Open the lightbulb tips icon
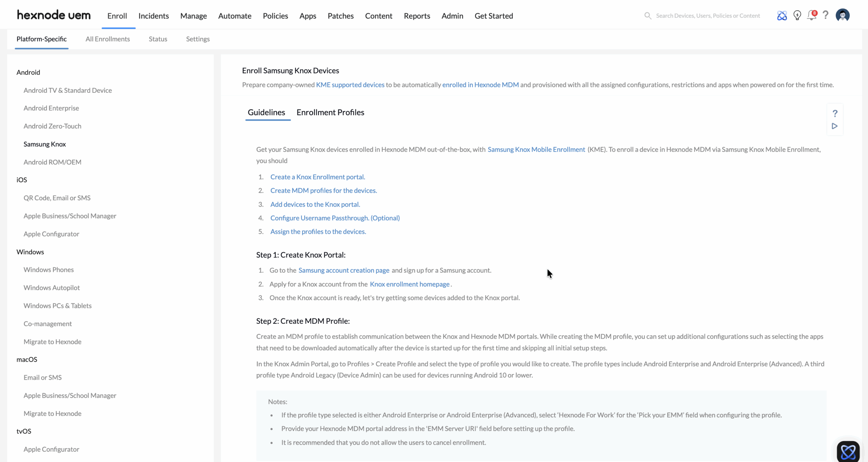868x462 pixels. coord(797,16)
